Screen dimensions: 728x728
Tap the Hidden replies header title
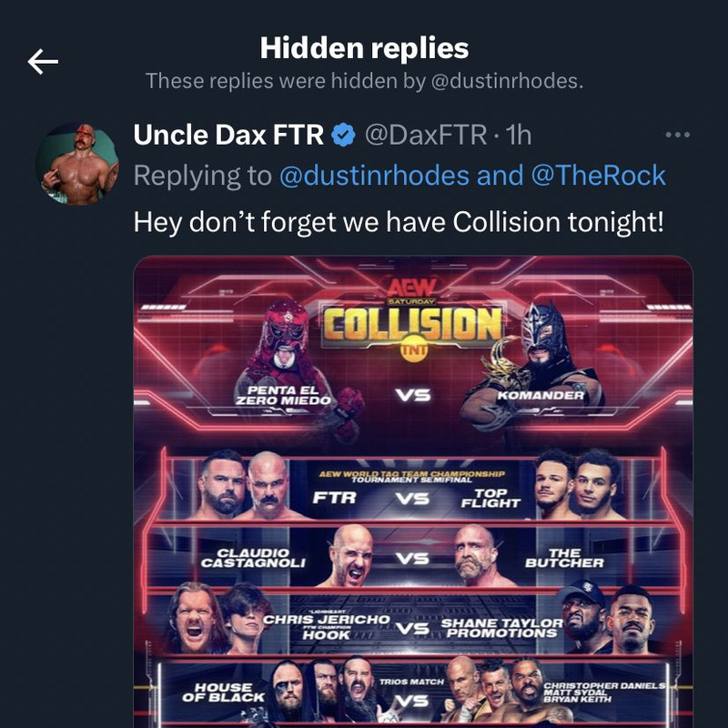point(365,48)
